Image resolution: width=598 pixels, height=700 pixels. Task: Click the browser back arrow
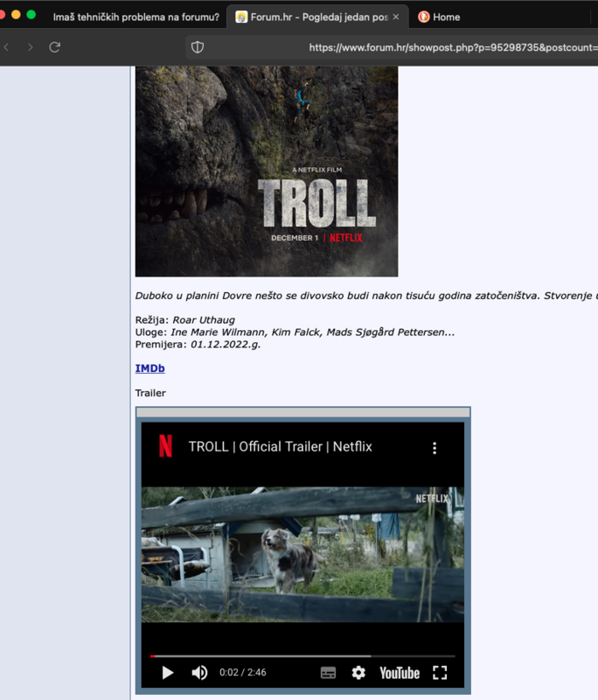point(6,47)
